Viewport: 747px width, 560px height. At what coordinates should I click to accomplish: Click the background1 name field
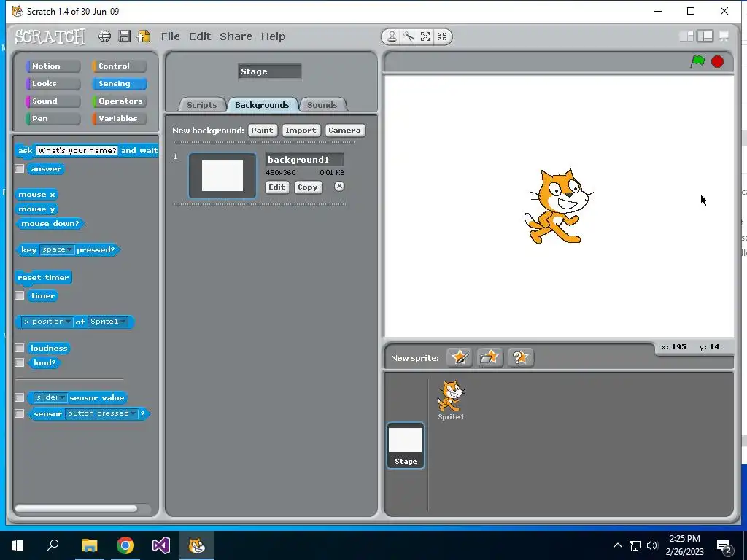[304, 160]
